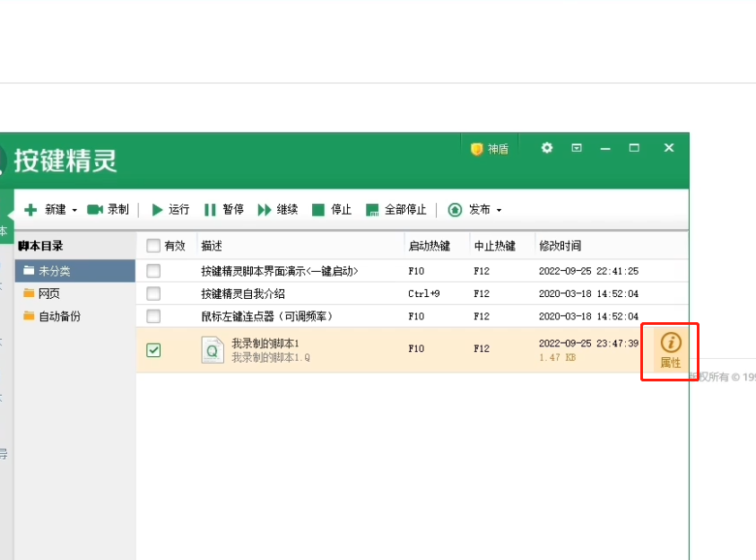Click the file name 我录制的脚本1.Q
Image resolution: width=756 pixels, height=560 pixels.
[271, 357]
